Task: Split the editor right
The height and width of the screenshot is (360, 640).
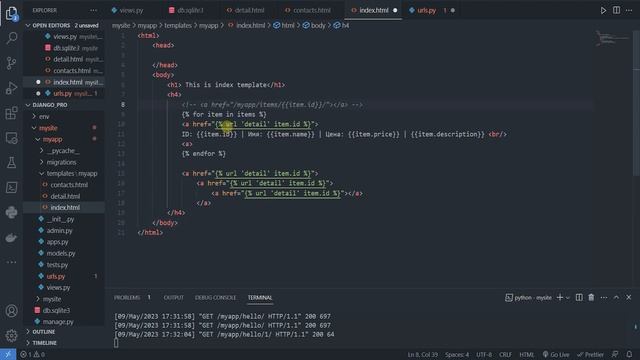Action: (x=616, y=10)
